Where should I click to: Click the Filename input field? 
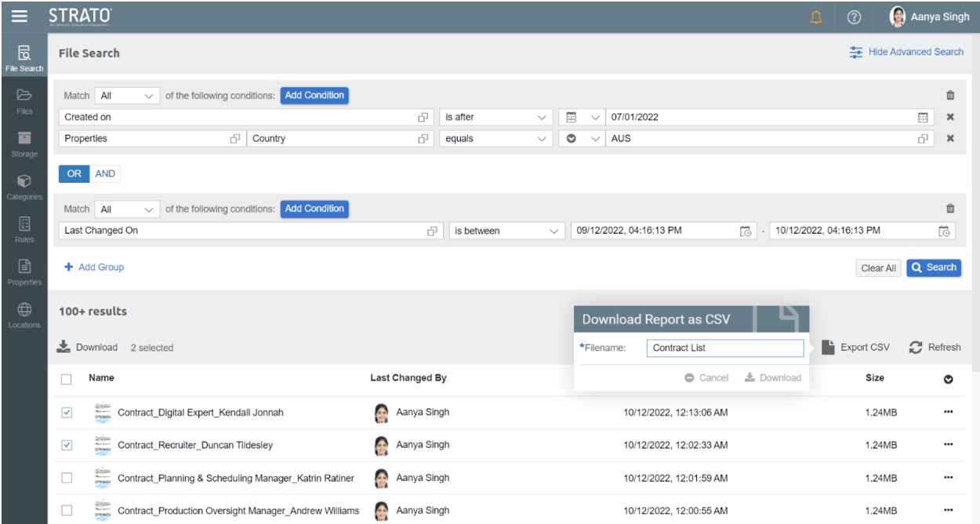click(x=724, y=348)
